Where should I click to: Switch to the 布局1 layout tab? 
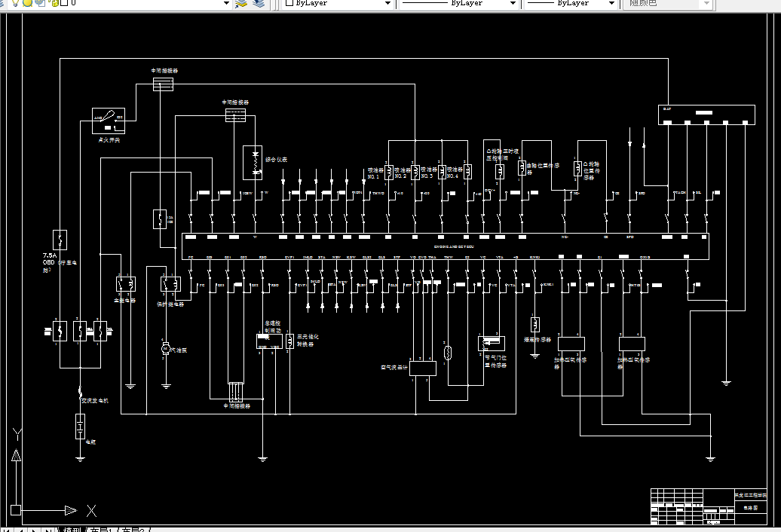(x=102, y=530)
